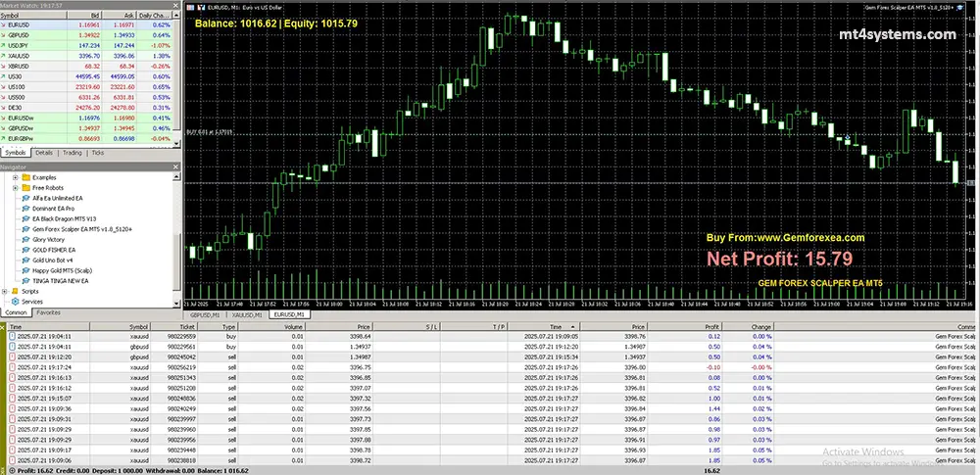Select the EURUSD,M1 chart tab

(x=289, y=315)
